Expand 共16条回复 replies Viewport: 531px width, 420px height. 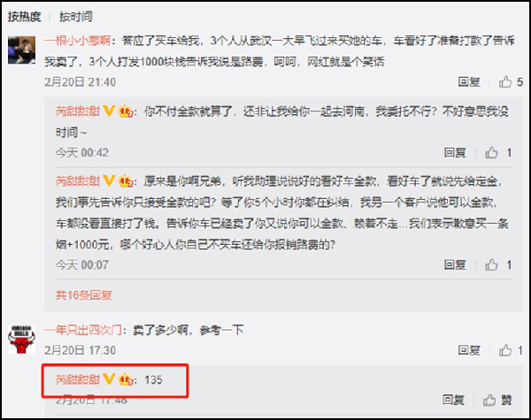click(84, 295)
